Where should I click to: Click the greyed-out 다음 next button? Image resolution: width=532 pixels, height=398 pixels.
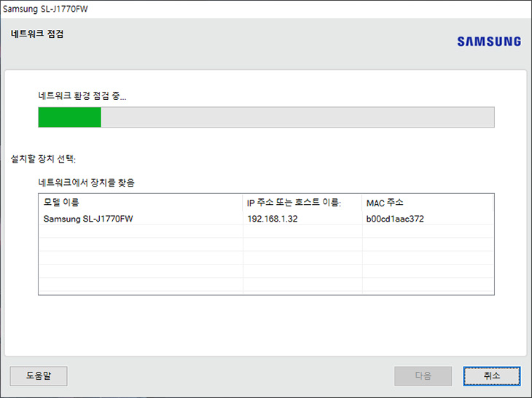tap(423, 376)
